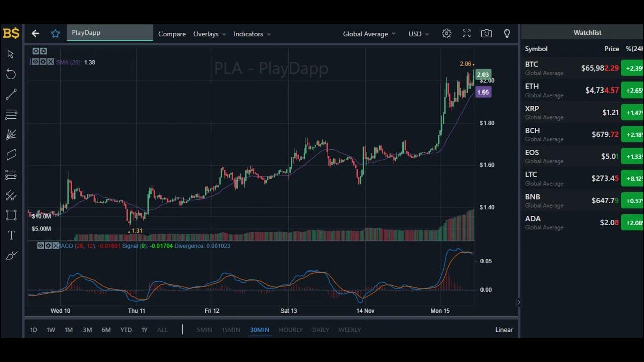The width and height of the screenshot is (644, 362).
Task: Sort watchlist by %(24H) column
Action: [x=634, y=49]
